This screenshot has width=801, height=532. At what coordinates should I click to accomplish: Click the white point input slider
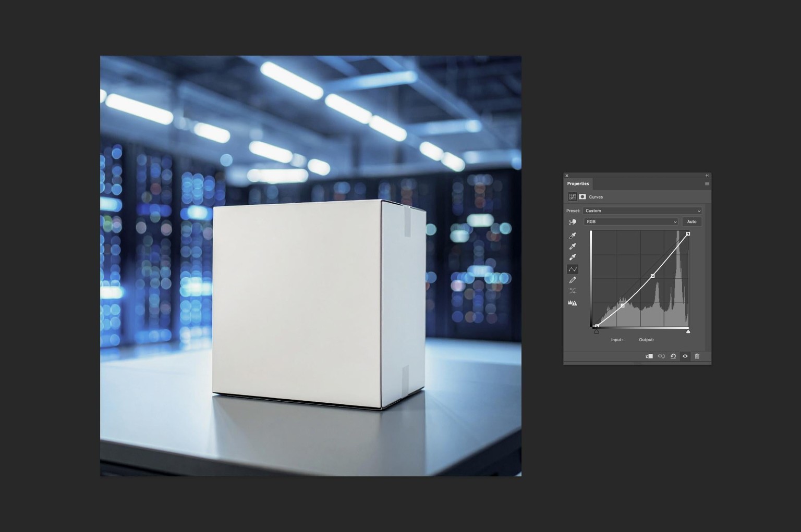[688, 331]
